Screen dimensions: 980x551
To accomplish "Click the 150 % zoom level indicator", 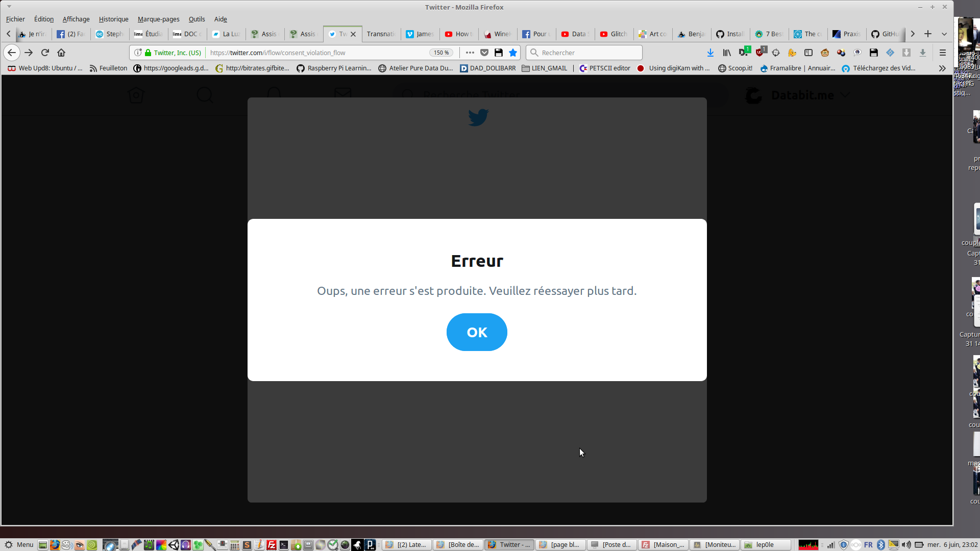I will pyautogui.click(x=441, y=53).
